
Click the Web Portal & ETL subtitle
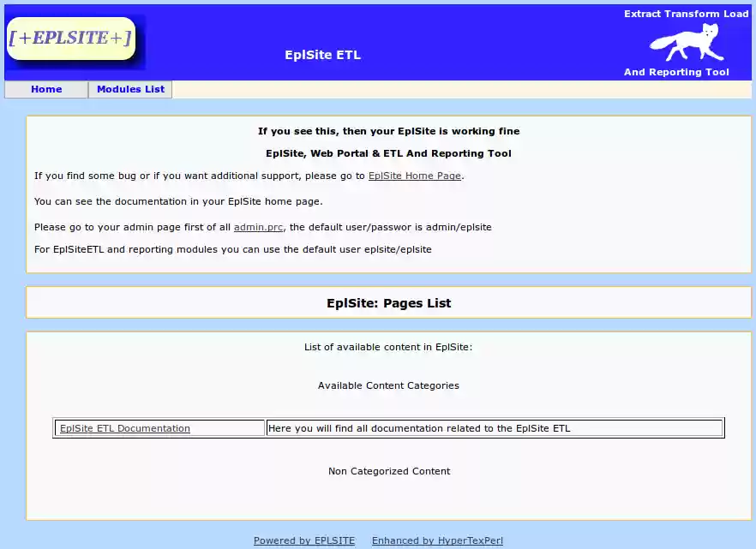click(x=388, y=154)
